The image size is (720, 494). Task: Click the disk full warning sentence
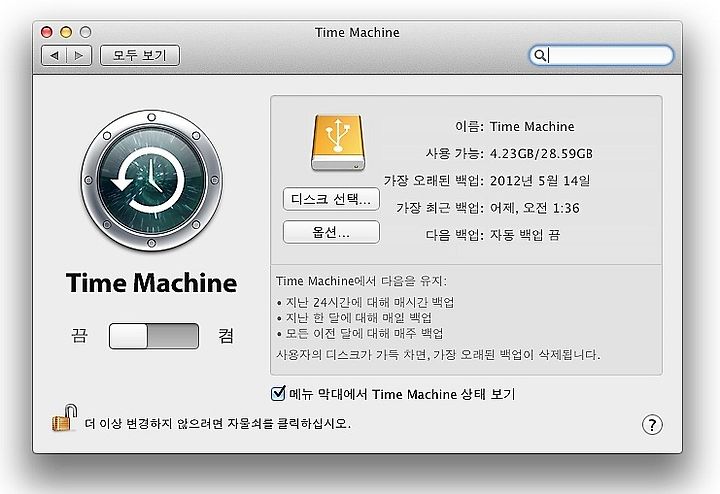[438, 354]
